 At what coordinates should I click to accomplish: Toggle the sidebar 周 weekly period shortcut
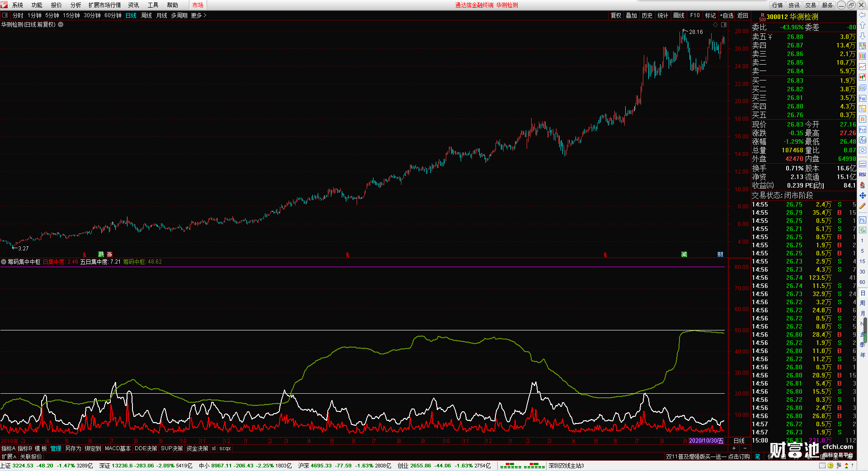862,303
